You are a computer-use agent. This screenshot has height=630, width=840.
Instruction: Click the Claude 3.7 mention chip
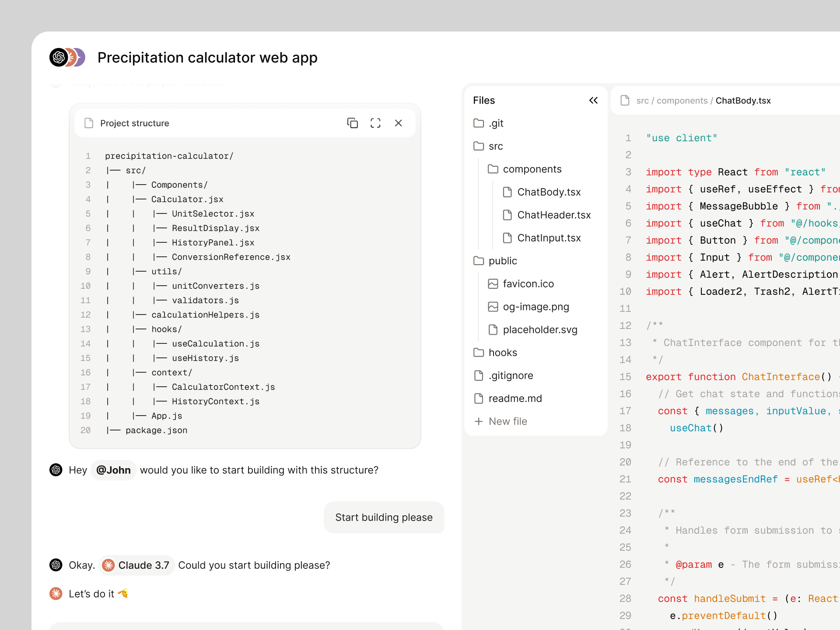(136, 565)
